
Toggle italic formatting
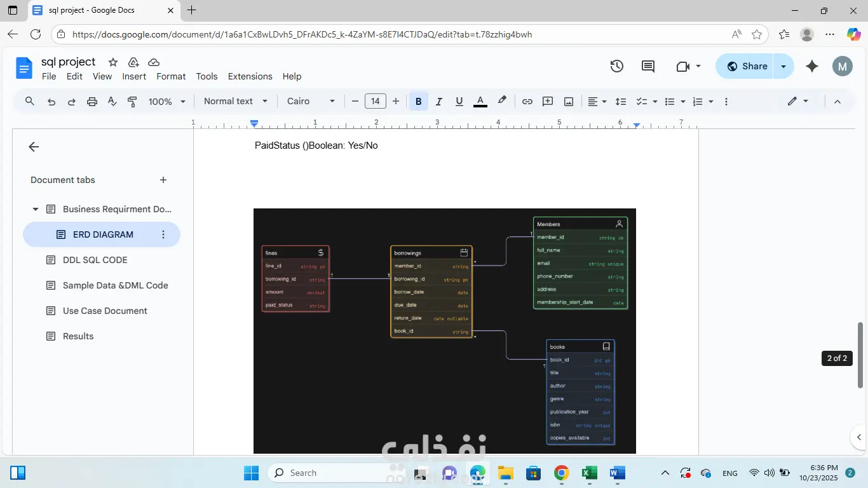pyautogui.click(x=438, y=102)
